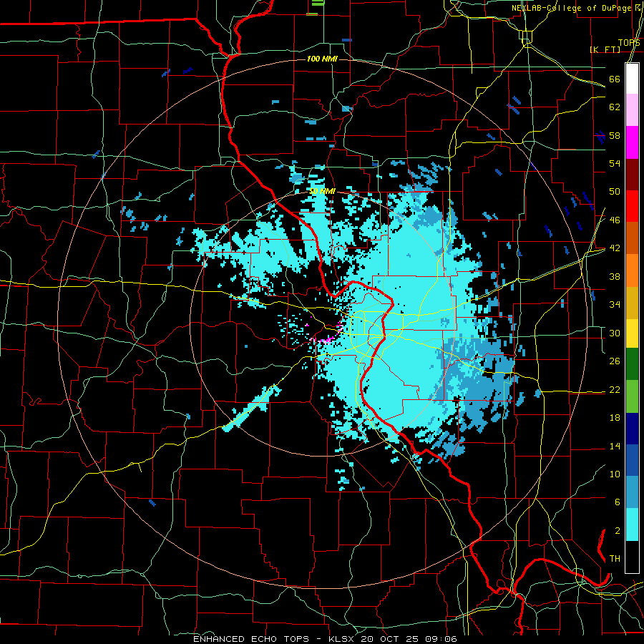Click the dark orange 46 kft legend swatch
644x644 pixels.
632,238
